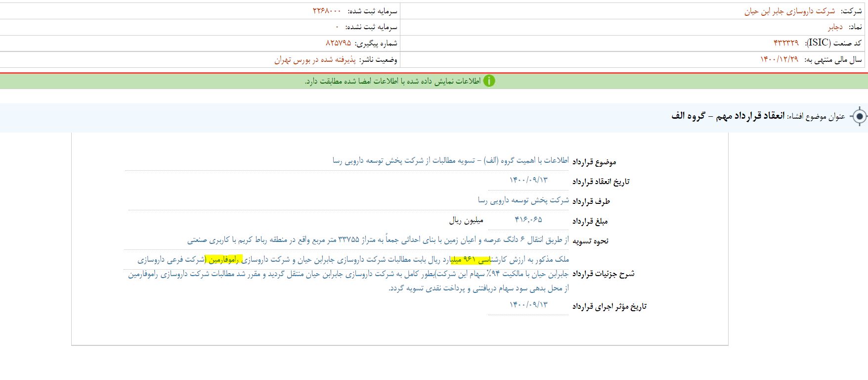Click the fiscal year end ۱۴۰۰/۱۲/۲۹
This screenshot has height=380, width=868.
[779, 60]
